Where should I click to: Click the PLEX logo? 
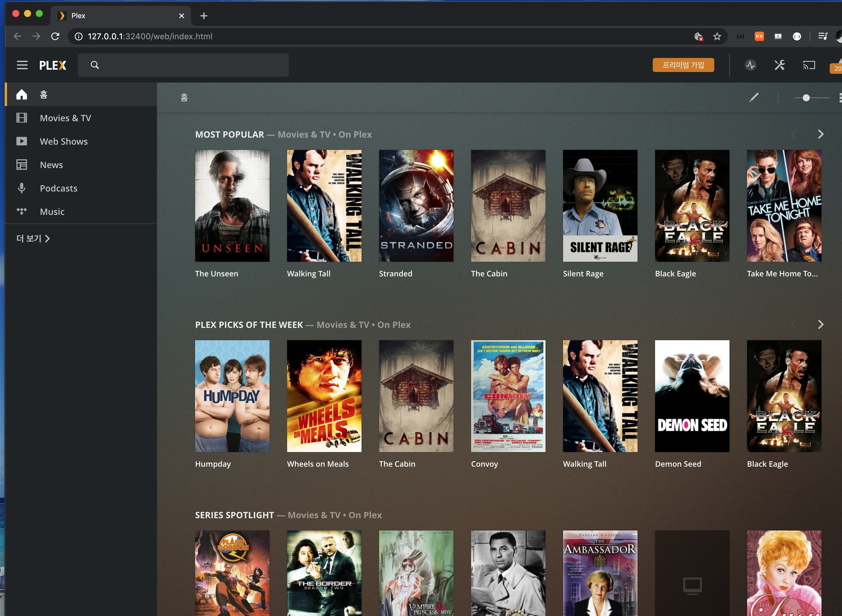[x=53, y=65]
